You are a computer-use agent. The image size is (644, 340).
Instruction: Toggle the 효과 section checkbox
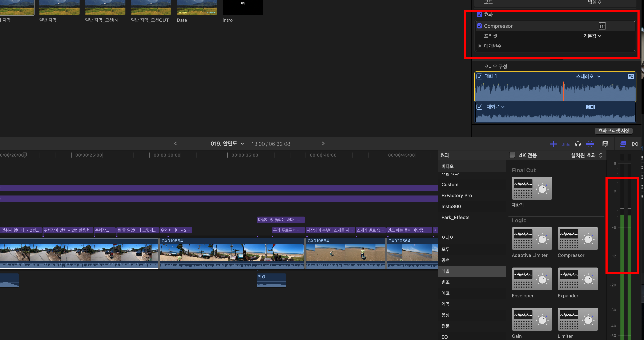[479, 15]
